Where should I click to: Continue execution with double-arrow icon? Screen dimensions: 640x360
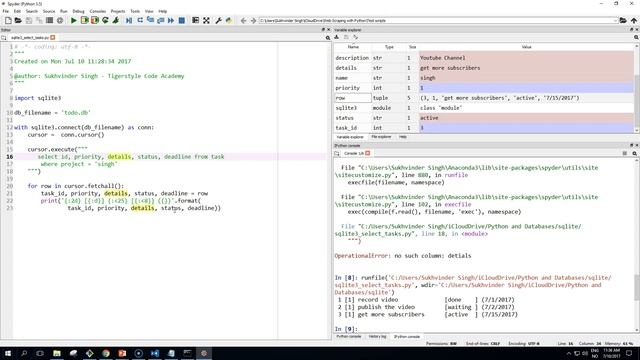pyautogui.click(x=171, y=20)
